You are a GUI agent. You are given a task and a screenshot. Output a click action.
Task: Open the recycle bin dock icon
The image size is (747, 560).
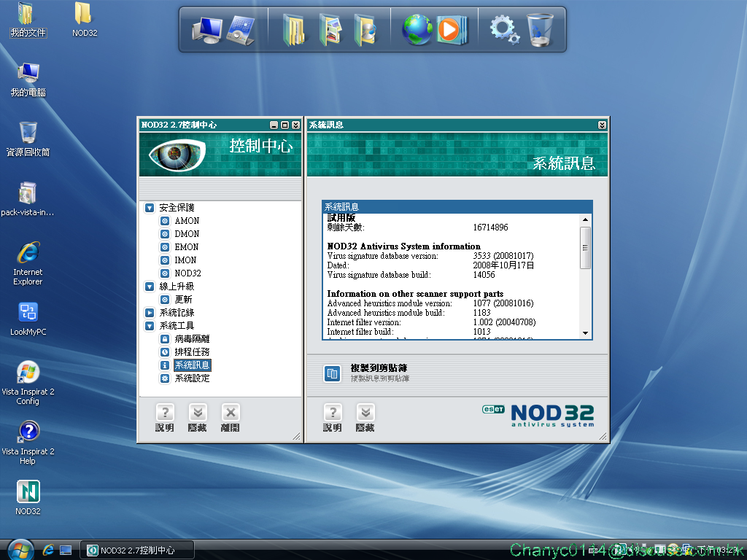tap(541, 29)
